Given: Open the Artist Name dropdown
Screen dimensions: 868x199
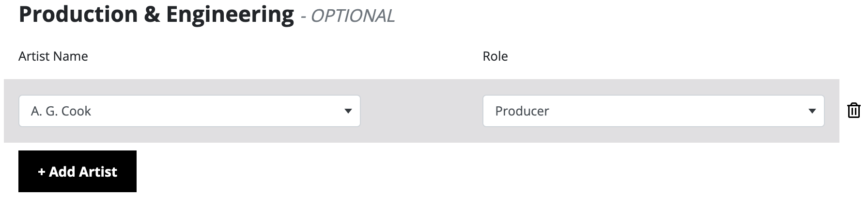Looking at the screenshot, I should [189, 111].
